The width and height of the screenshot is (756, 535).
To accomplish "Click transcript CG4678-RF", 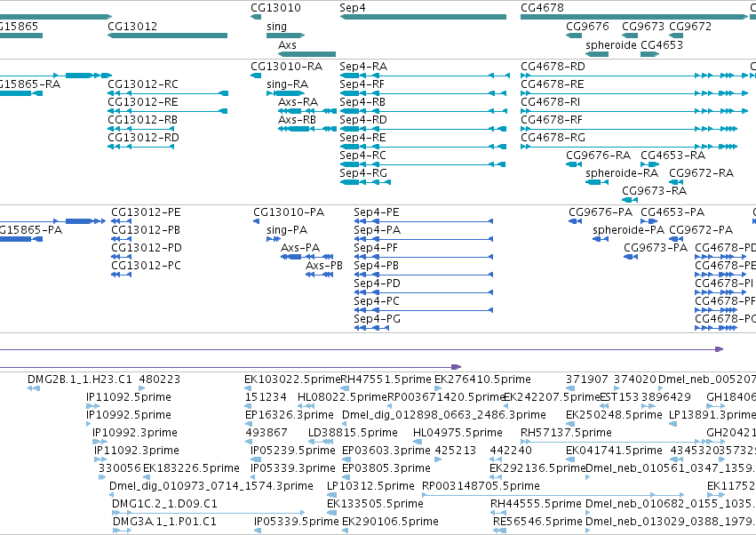I will 629,129.
